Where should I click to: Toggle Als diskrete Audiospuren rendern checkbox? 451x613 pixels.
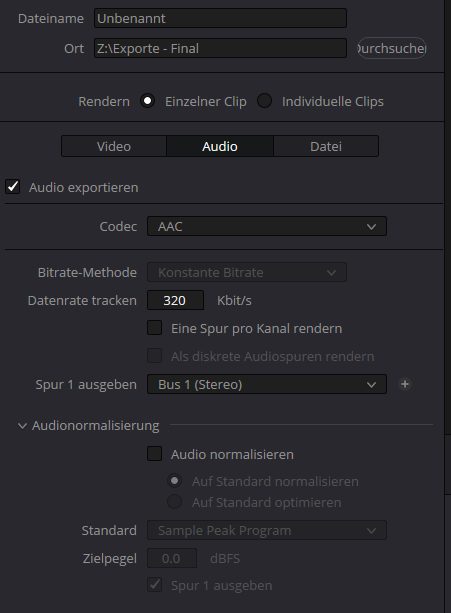155,356
